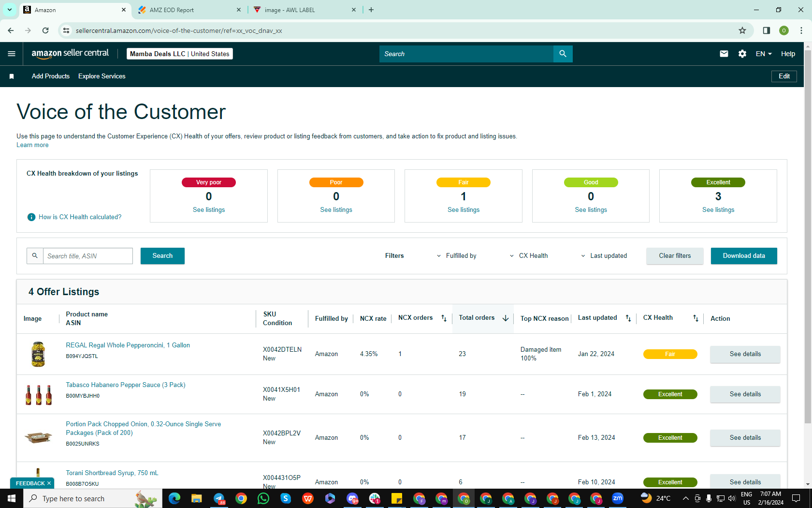Open the Seller Central hamburger menu
Viewport: 812px width, 508px height.
click(x=12, y=54)
